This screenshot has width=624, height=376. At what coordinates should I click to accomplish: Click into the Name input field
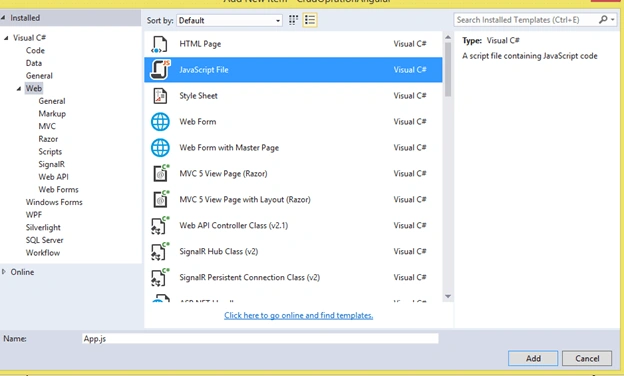260,339
